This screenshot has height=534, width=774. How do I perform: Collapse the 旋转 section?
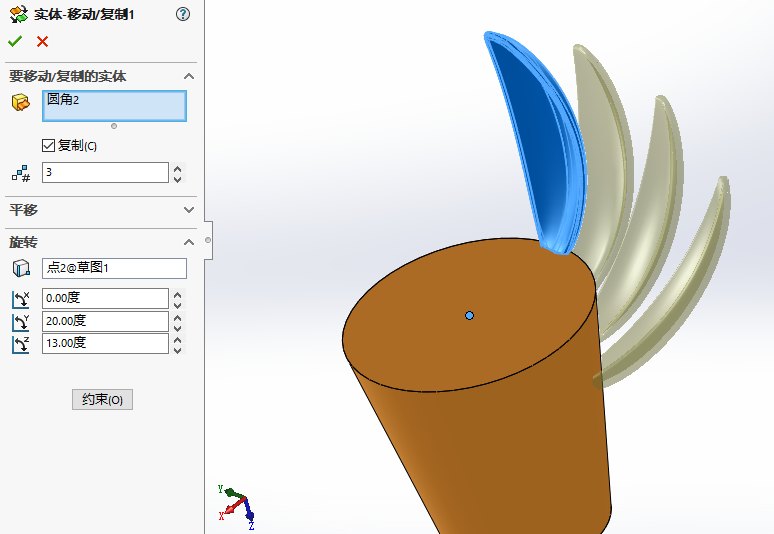tap(189, 243)
